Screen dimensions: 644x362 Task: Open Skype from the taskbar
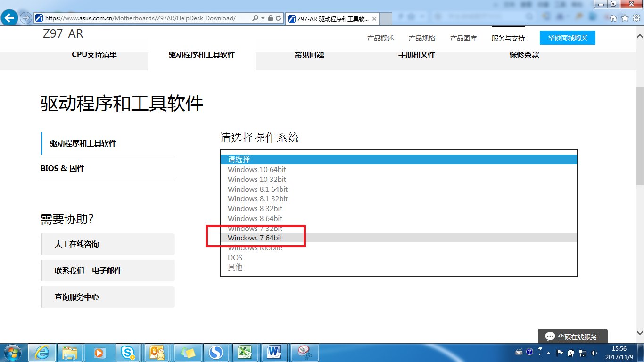point(128,352)
